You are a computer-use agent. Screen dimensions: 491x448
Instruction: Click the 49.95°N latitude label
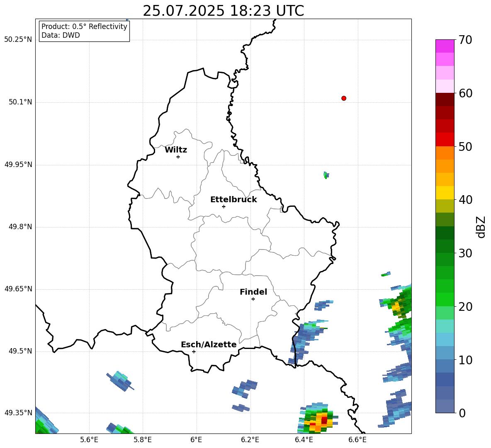(18, 164)
